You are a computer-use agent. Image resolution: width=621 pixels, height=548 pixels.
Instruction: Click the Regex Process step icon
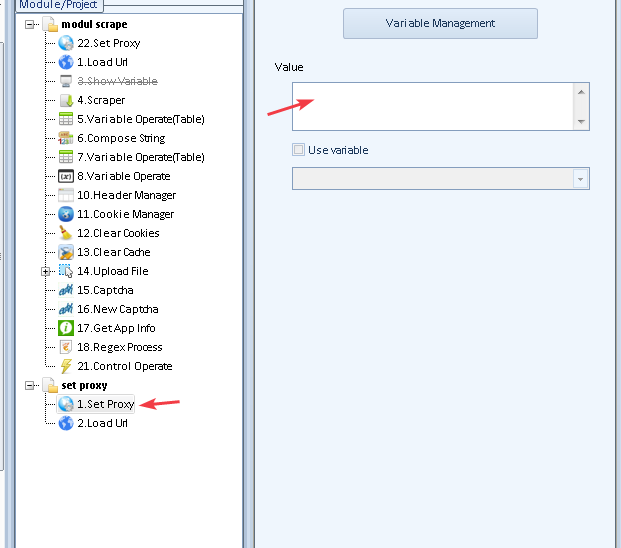(x=66, y=347)
